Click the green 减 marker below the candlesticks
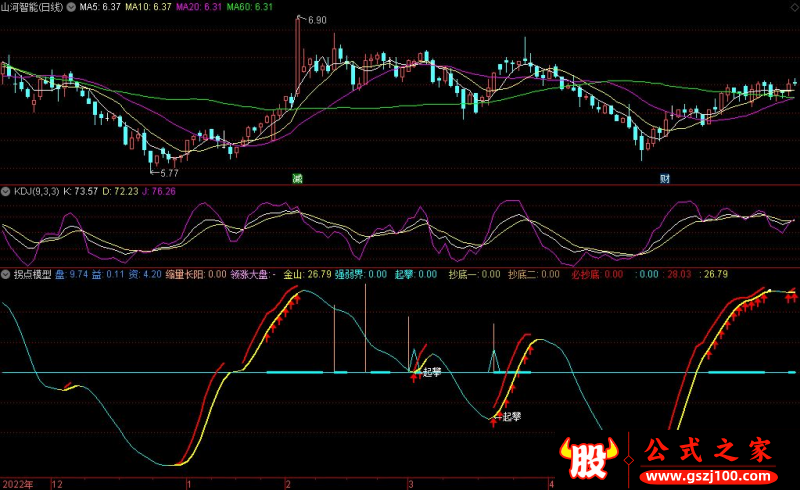Image resolution: width=800 pixels, height=490 pixels. (297, 178)
